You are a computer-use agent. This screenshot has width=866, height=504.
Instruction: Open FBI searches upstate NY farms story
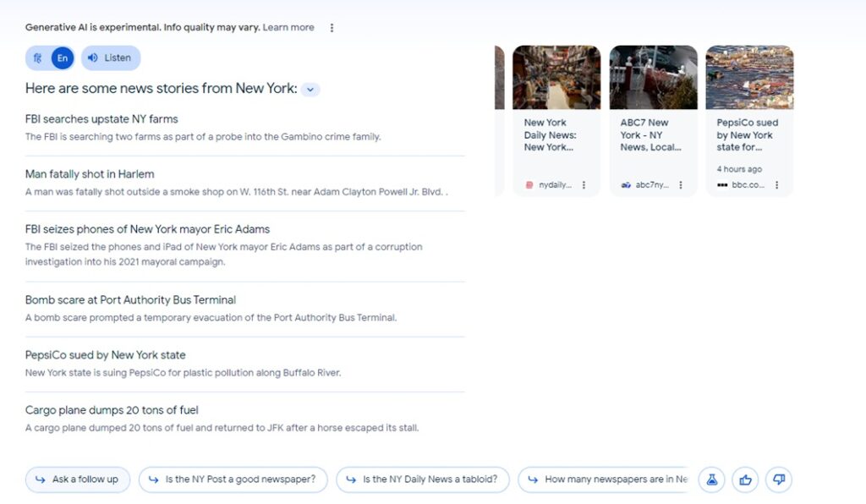pos(101,119)
